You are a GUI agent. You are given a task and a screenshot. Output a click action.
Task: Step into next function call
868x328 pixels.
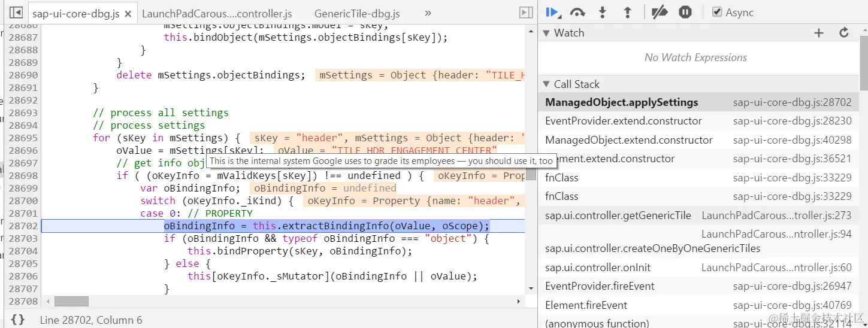[603, 12]
